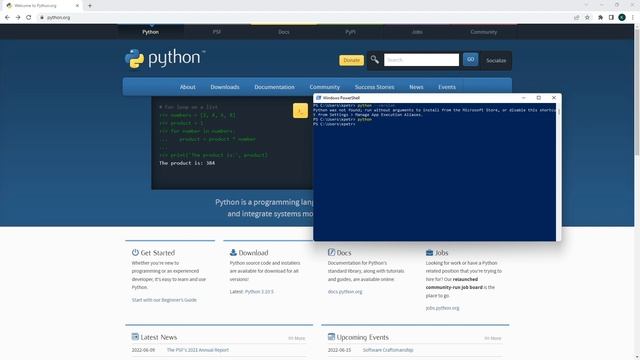Open the News menu

pyautogui.click(x=416, y=87)
